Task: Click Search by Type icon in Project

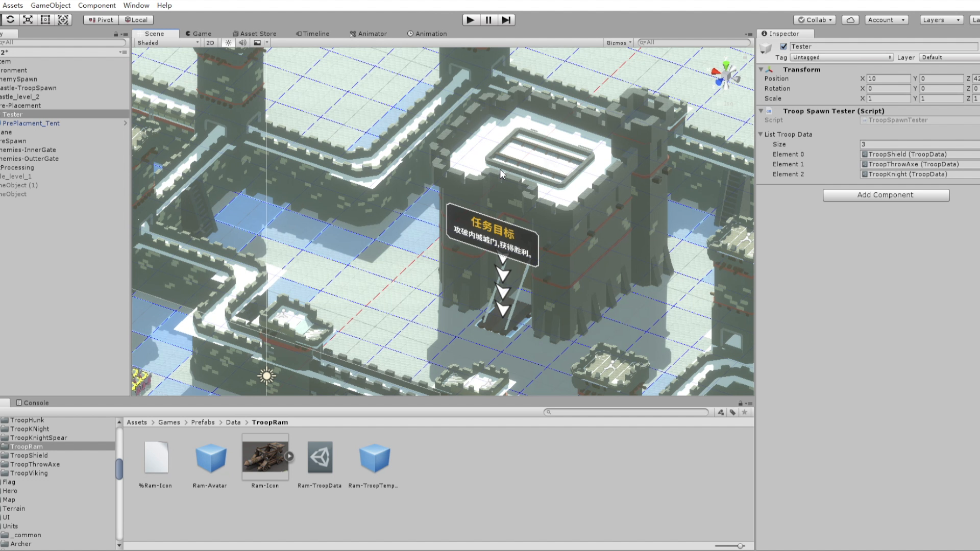Action: click(x=721, y=412)
